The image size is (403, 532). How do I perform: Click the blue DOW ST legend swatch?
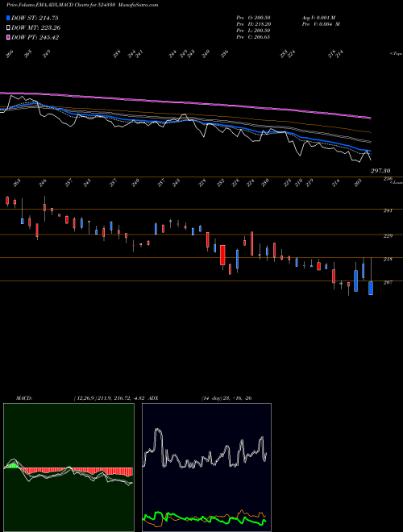point(9,18)
